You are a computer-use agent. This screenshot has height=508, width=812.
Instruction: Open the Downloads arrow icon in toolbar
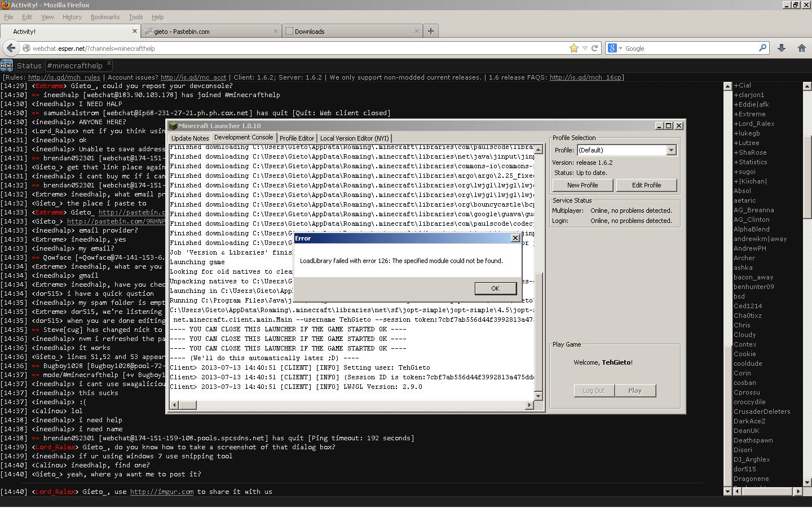[782, 49]
